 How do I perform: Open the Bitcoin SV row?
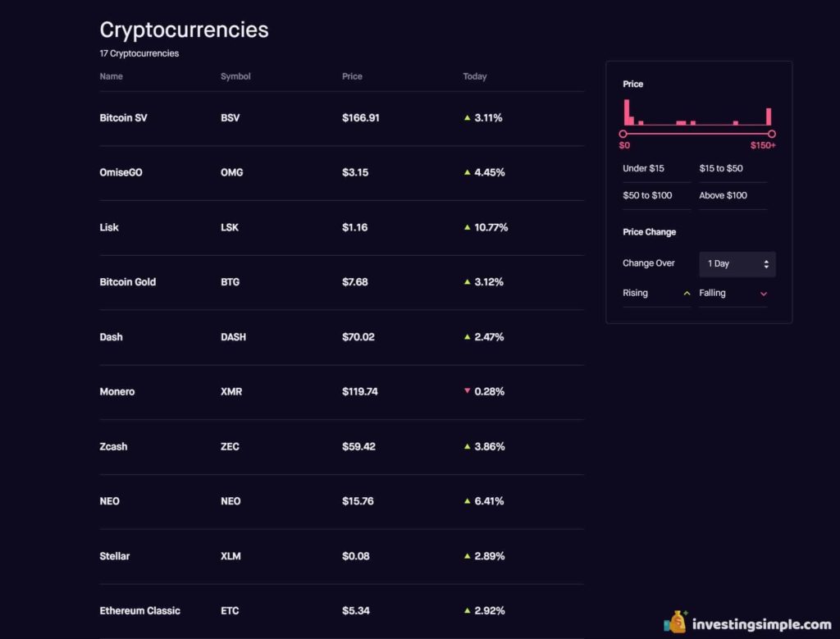pyautogui.click(x=342, y=118)
